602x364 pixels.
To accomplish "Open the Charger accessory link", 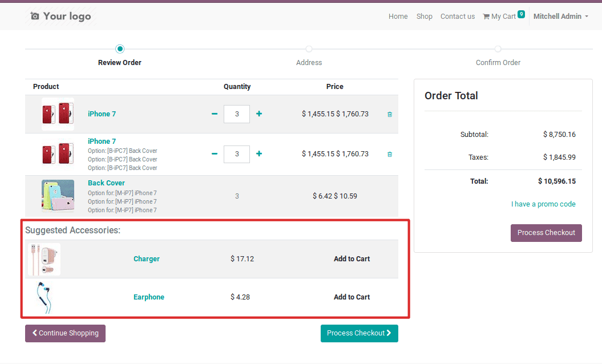I will click(147, 259).
